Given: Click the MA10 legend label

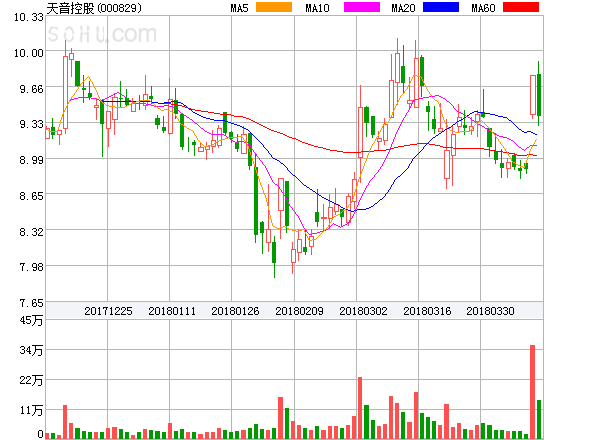Looking at the screenshot, I should [317, 8].
